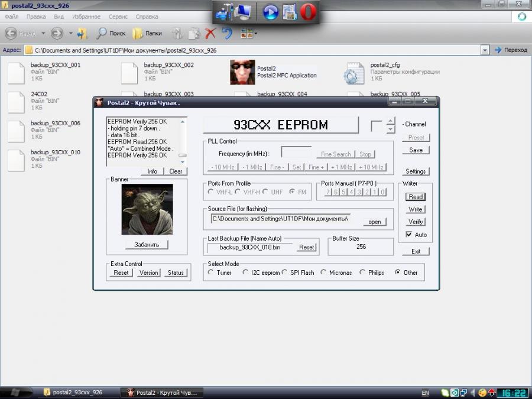Open the Сервис menu
The width and height of the screenshot is (532, 399).
point(118,17)
